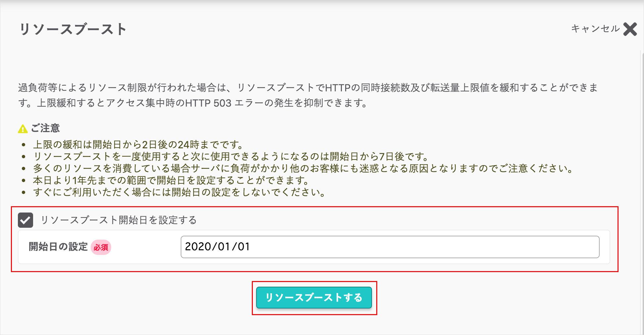
Task: Open the date picker showing 2020/01/01
Action: pyautogui.click(x=390, y=247)
